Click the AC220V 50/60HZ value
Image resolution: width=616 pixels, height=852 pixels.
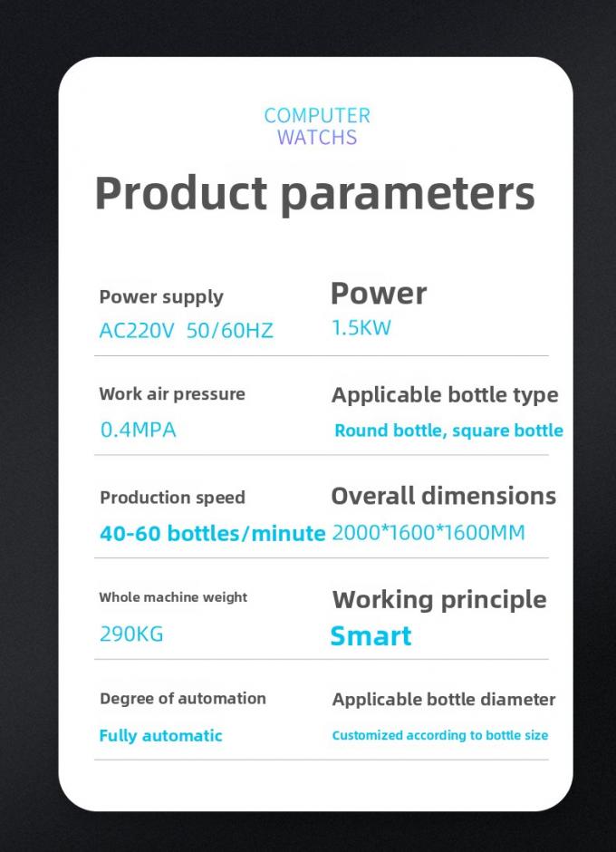186,331
